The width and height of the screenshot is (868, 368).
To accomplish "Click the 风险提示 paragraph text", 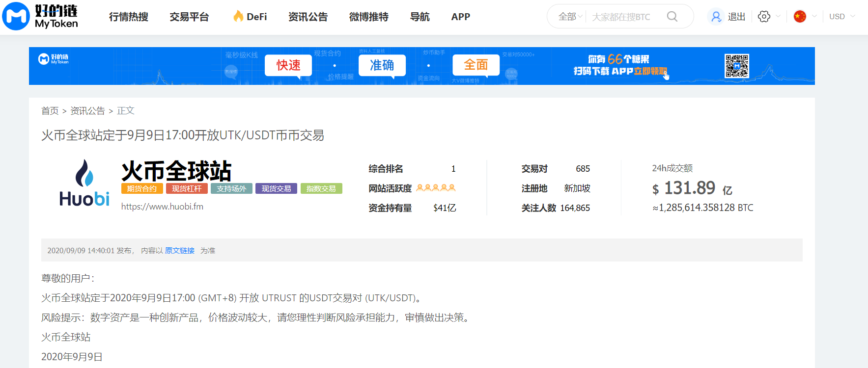I will point(257,317).
